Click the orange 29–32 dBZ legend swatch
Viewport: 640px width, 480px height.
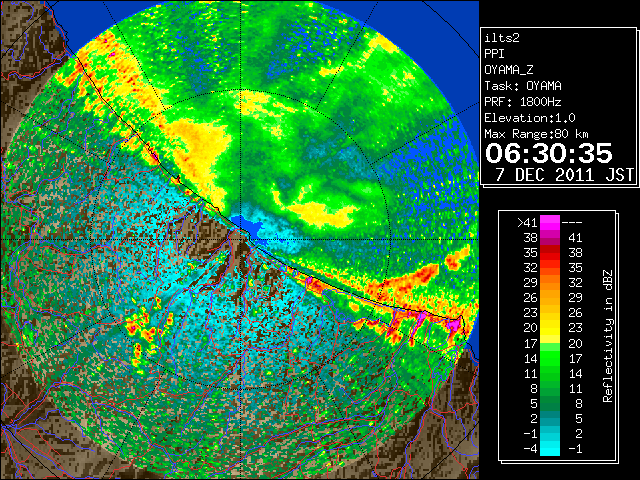pyautogui.click(x=550, y=282)
